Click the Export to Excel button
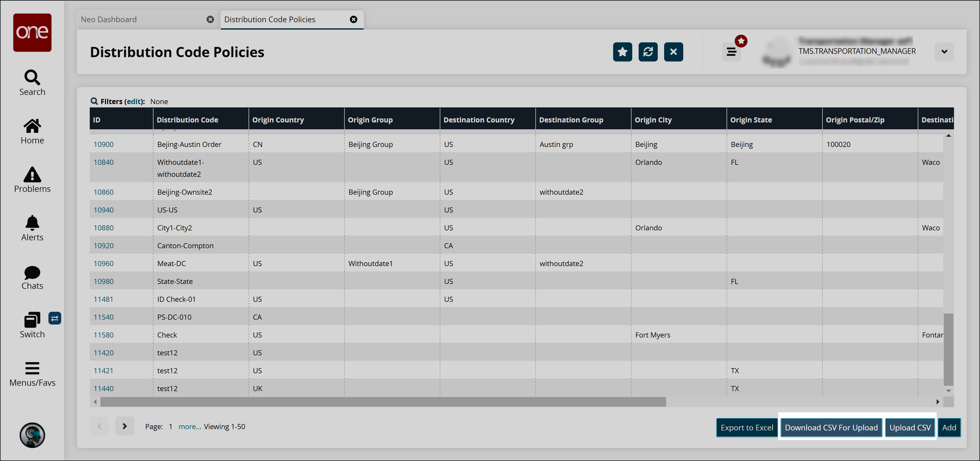The image size is (980, 461). (746, 428)
